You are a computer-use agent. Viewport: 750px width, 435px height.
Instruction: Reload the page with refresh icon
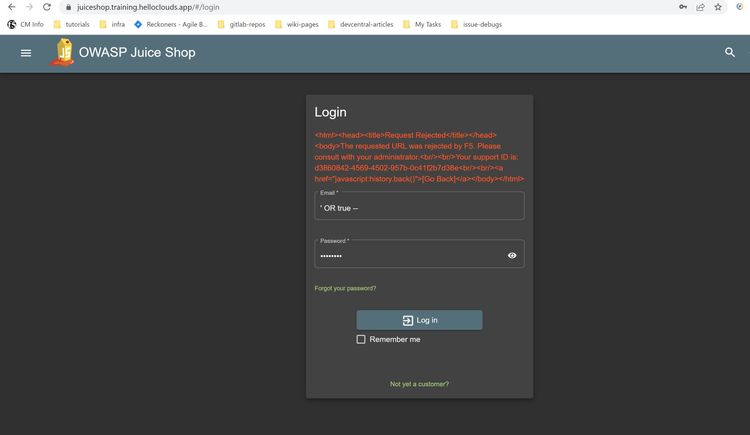[x=46, y=7]
